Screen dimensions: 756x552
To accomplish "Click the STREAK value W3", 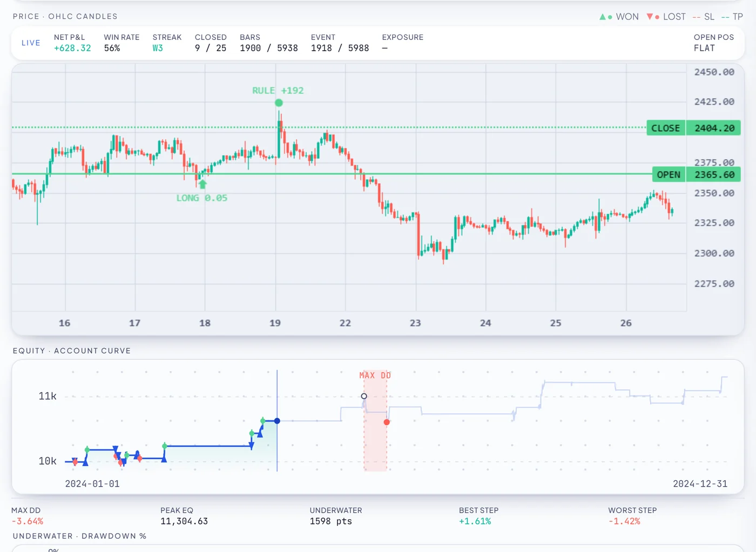I will pos(158,48).
